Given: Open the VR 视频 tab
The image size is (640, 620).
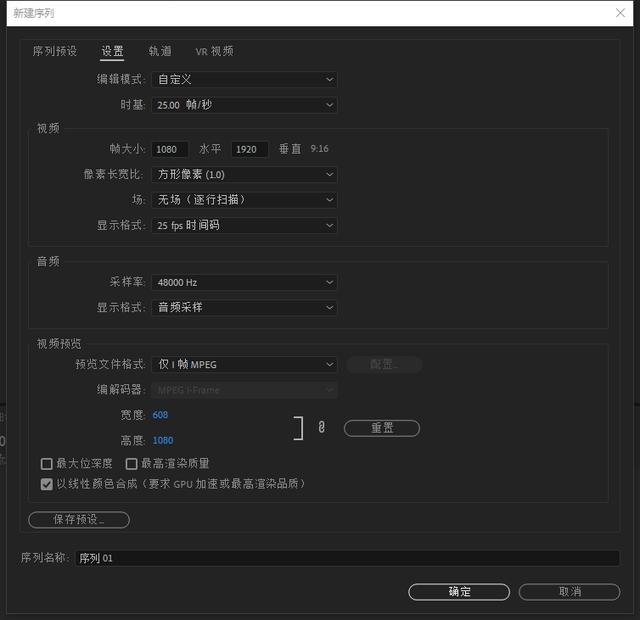Looking at the screenshot, I should pyautogui.click(x=214, y=51).
